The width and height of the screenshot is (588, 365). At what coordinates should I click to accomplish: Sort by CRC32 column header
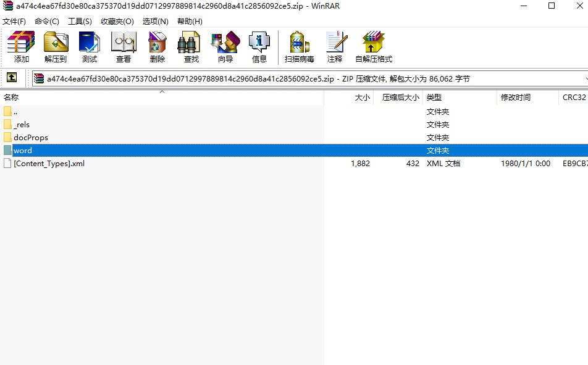pos(573,98)
